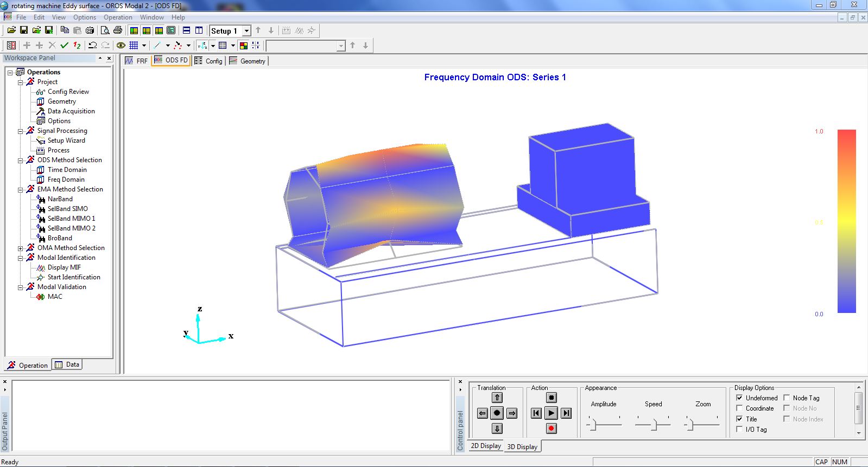Collapse the Signal Processing tree node
Image resolution: width=868 pixels, height=467 pixels.
click(21, 131)
